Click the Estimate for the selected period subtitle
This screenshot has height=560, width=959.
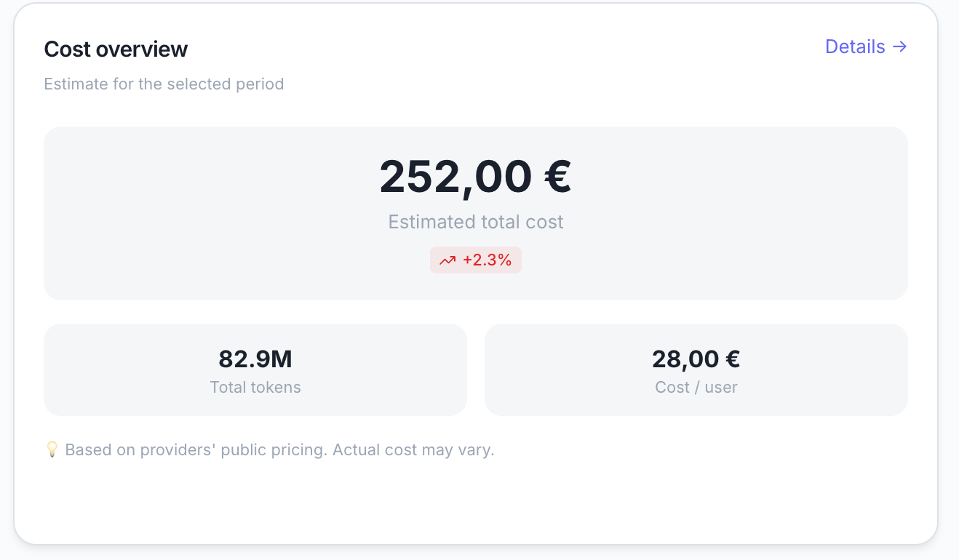coord(164,84)
